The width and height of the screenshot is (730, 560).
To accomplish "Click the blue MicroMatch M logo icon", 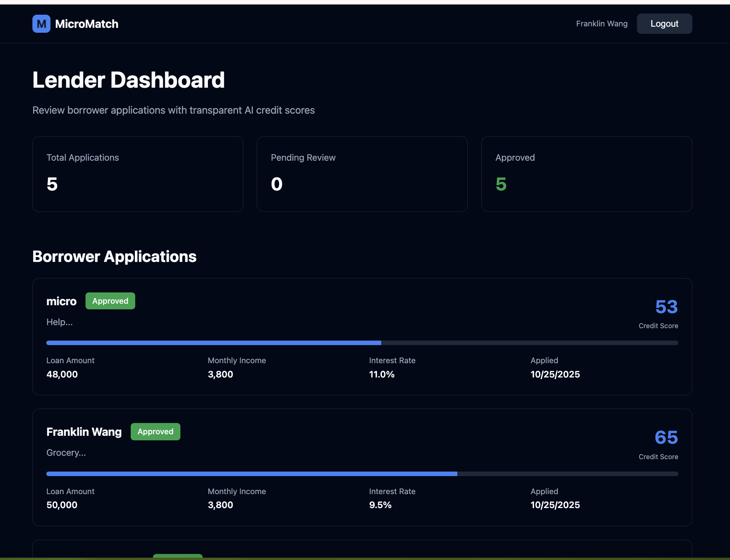I will (41, 24).
